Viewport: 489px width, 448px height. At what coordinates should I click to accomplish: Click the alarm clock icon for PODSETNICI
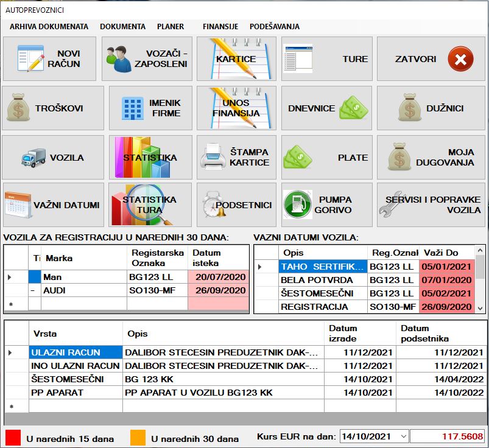213,205
